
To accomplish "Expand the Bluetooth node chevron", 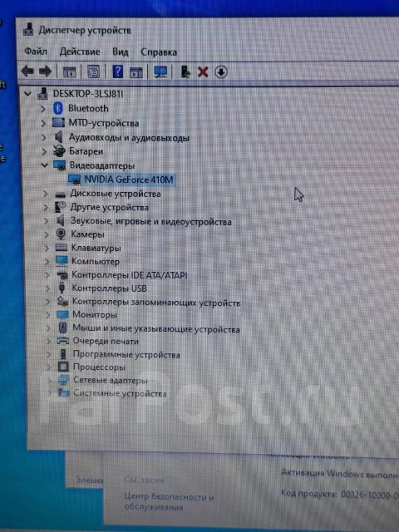I will click(42, 109).
